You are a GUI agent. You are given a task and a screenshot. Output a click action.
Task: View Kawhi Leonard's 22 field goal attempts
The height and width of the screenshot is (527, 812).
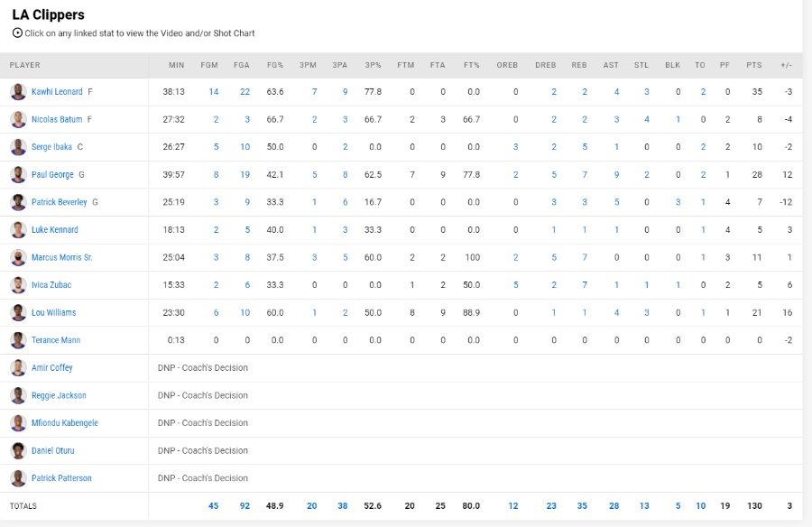click(245, 92)
